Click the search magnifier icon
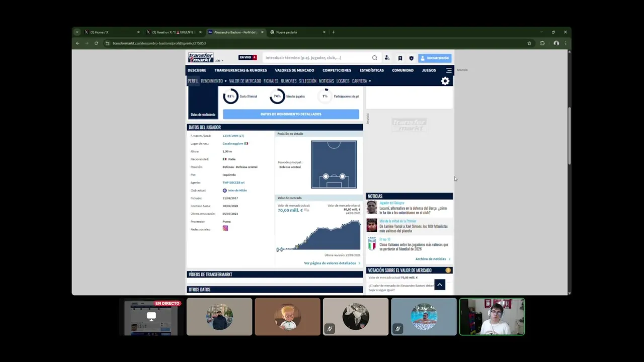Viewport: 644px width, 362px height. [374, 58]
